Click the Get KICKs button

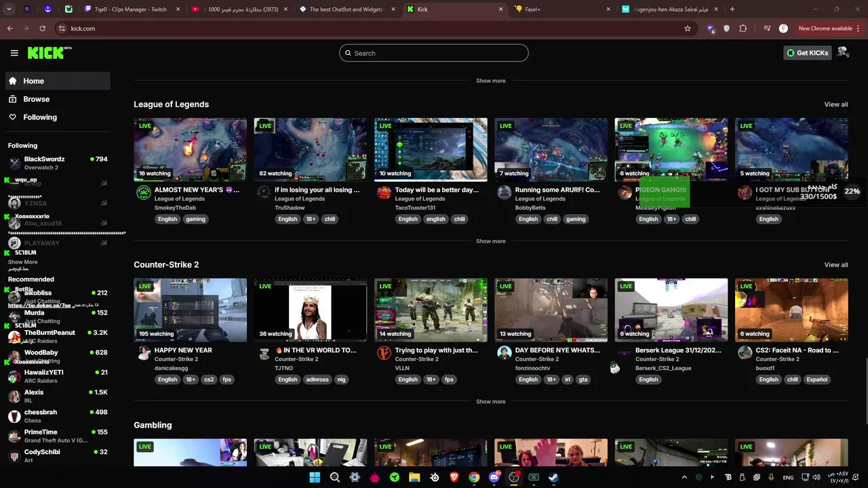pos(808,53)
